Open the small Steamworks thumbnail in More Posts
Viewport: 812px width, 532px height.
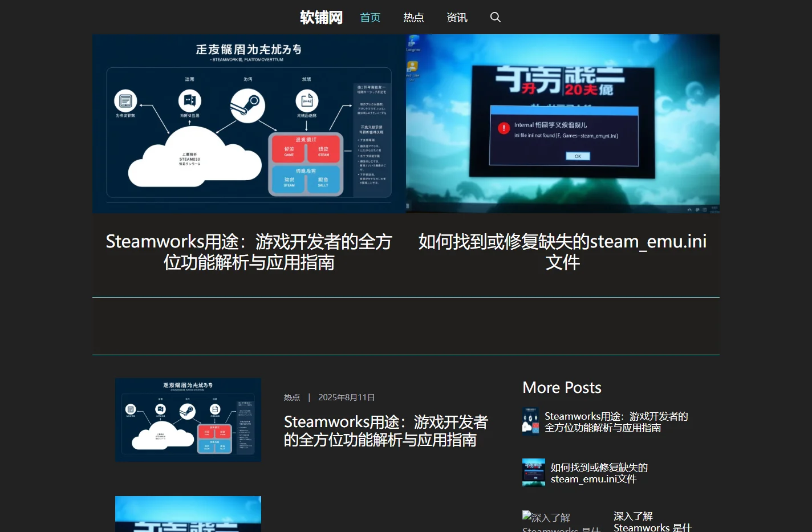530,421
